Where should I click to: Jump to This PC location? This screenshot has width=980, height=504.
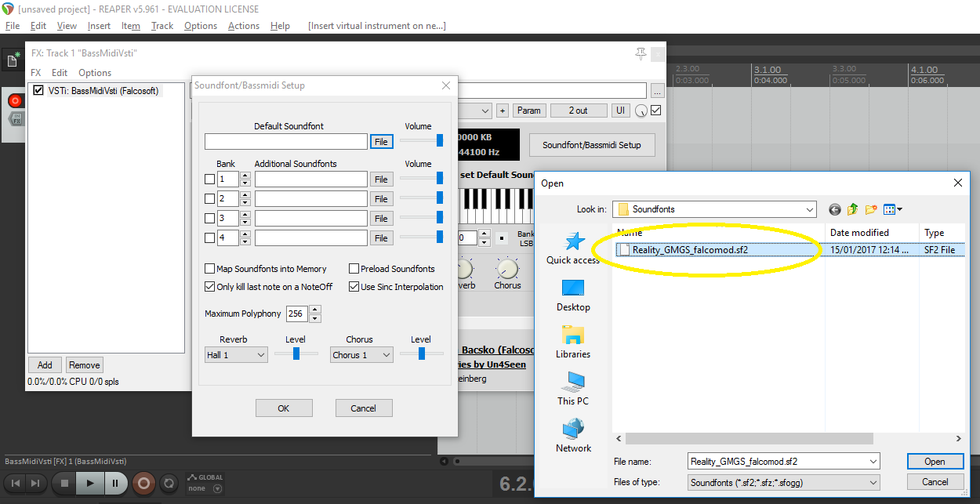(x=573, y=390)
